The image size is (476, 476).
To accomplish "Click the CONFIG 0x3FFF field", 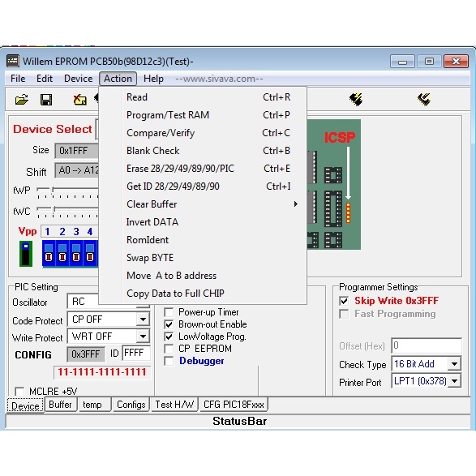I will [86, 354].
